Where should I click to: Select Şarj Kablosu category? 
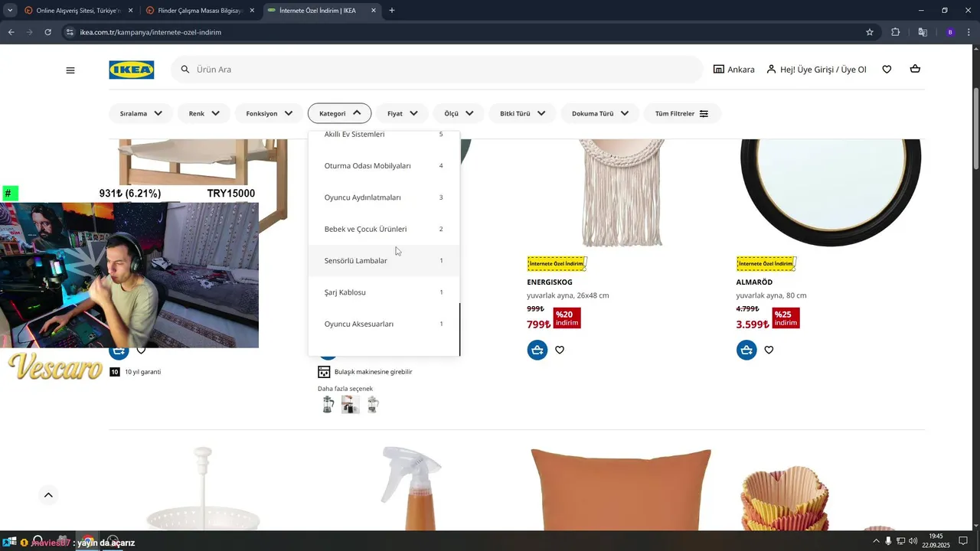(x=384, y=292)
